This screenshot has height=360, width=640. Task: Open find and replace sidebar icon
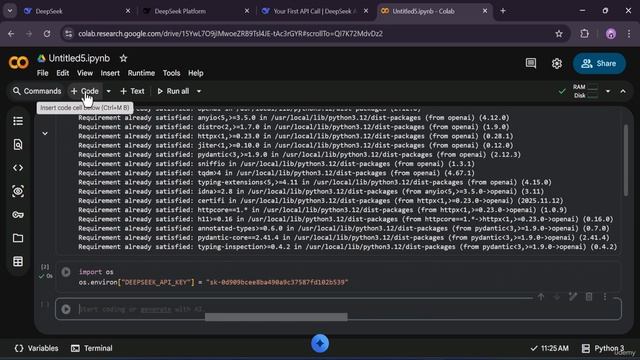coord(18,144)
